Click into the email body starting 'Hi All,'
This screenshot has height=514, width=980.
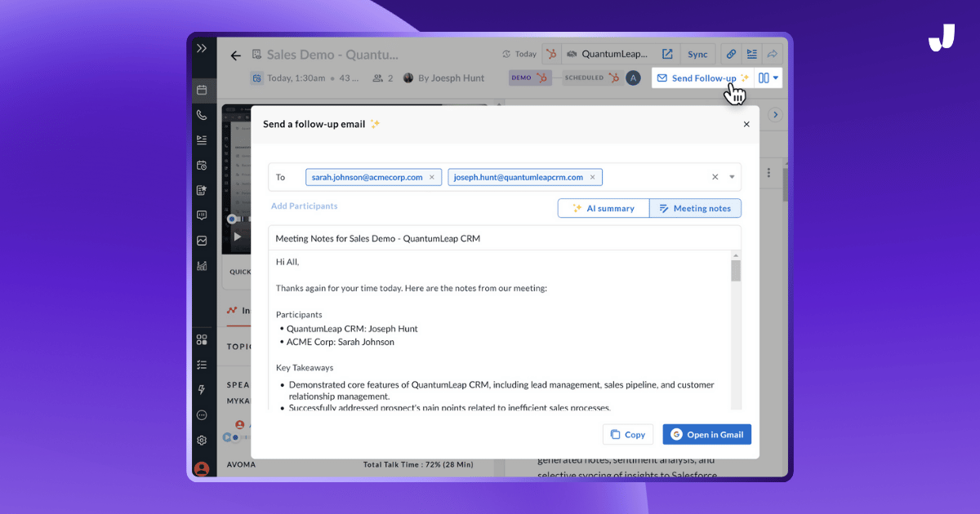(x=499, y=330)
